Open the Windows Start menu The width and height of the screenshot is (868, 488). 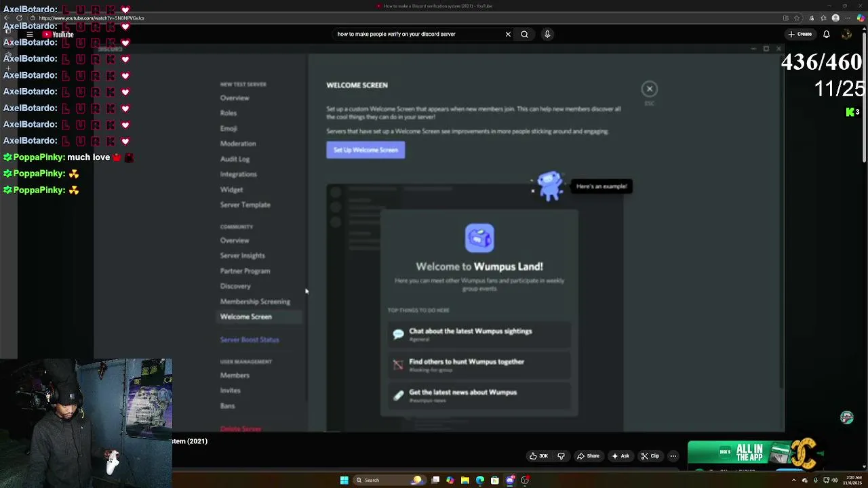pos(344,480)
